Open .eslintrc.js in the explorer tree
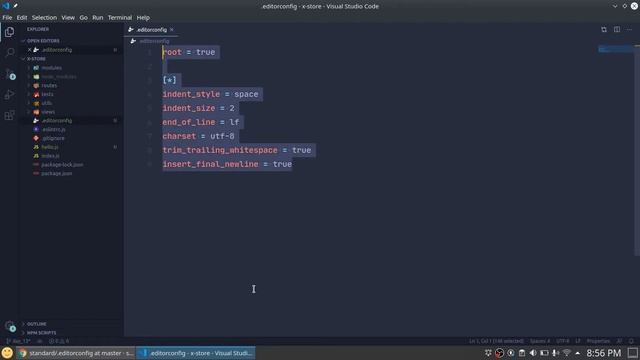Viewport: 640px width, 360px height. [x=53, y=129]
